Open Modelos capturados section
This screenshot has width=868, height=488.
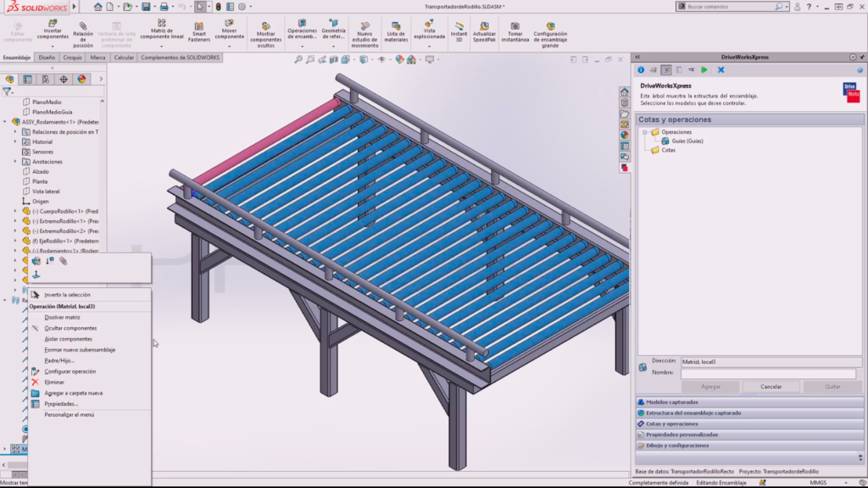[750, 402]
